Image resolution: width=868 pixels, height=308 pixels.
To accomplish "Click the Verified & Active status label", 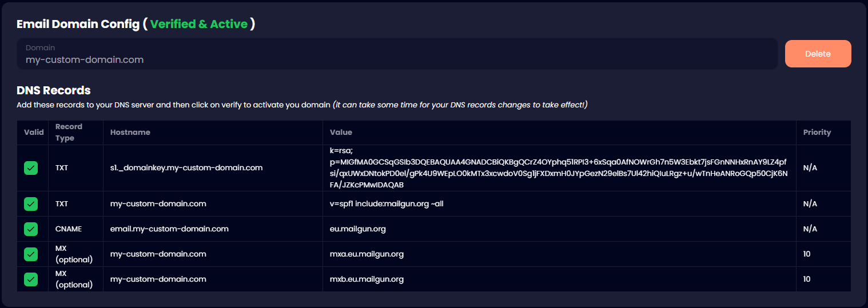I will 199,24.
